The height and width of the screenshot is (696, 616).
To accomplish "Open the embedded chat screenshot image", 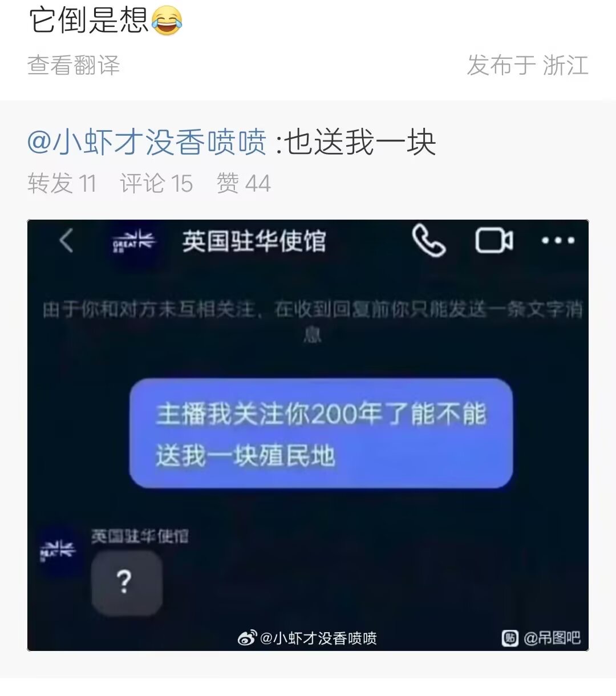I will [308, 435].
